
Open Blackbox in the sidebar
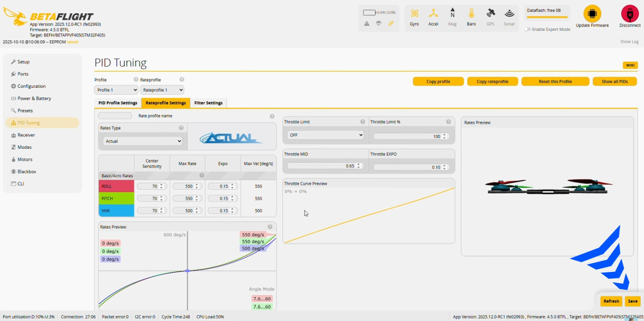pyautogui.click(x=27, y=171)
